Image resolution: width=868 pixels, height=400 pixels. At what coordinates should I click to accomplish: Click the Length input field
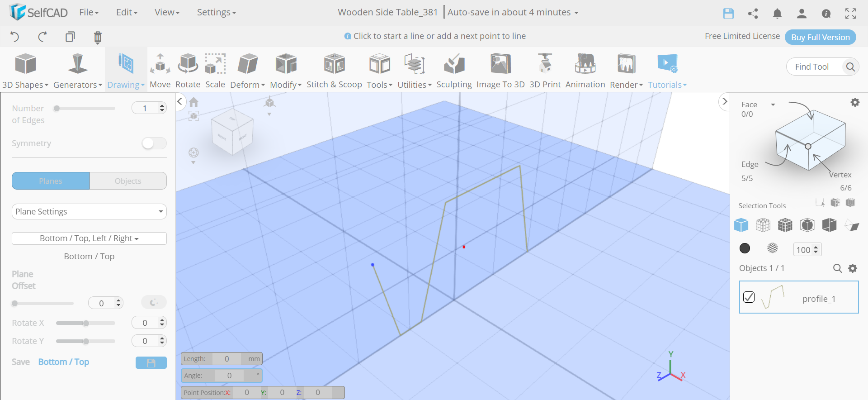click(x=226, y=359)
